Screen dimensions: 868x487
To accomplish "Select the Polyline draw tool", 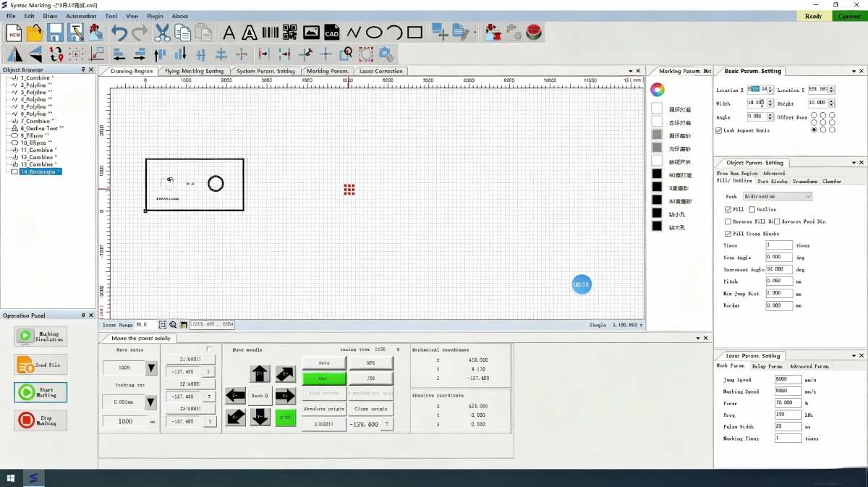I will coord(354,33).
